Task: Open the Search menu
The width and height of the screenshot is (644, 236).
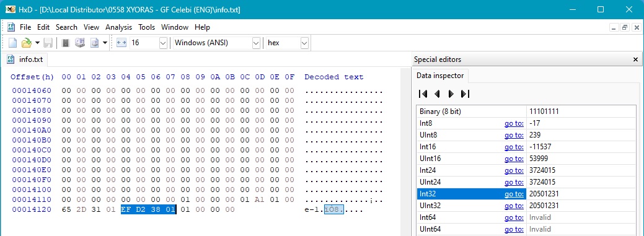Action: 66,27
